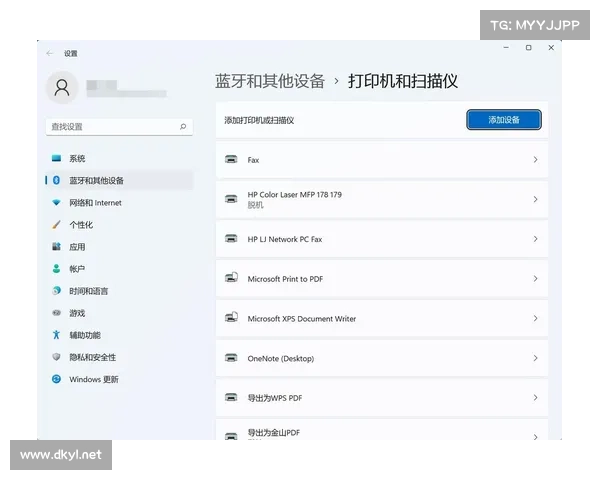600x480 pixels.
Task: Expand the Fax row chevron
Action: (535, 160)
